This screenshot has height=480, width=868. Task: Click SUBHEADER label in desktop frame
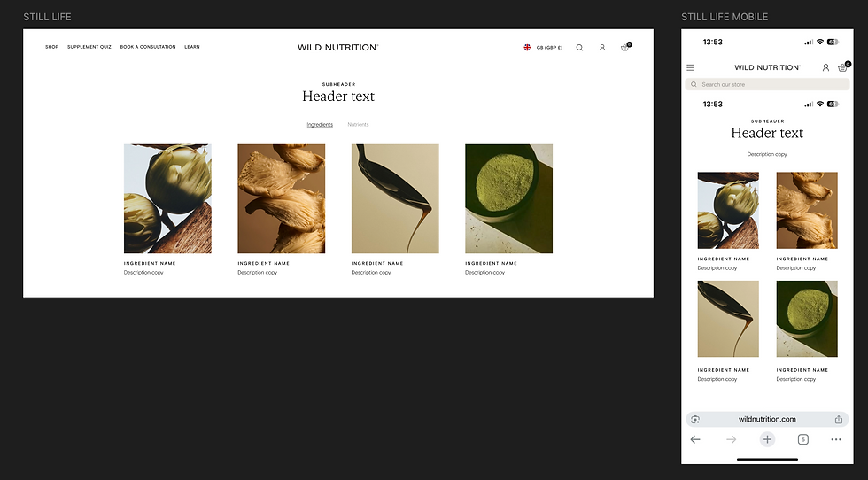click(x=338, y=84)
